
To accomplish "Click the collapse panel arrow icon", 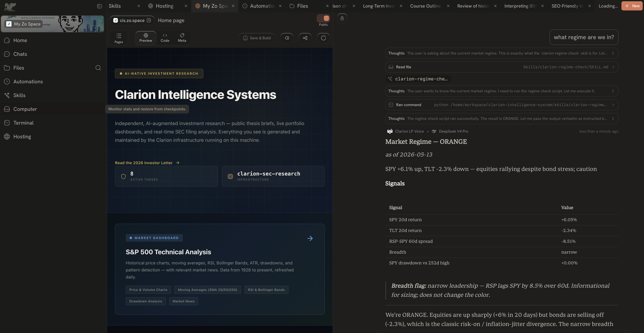I will coord(287,38).
